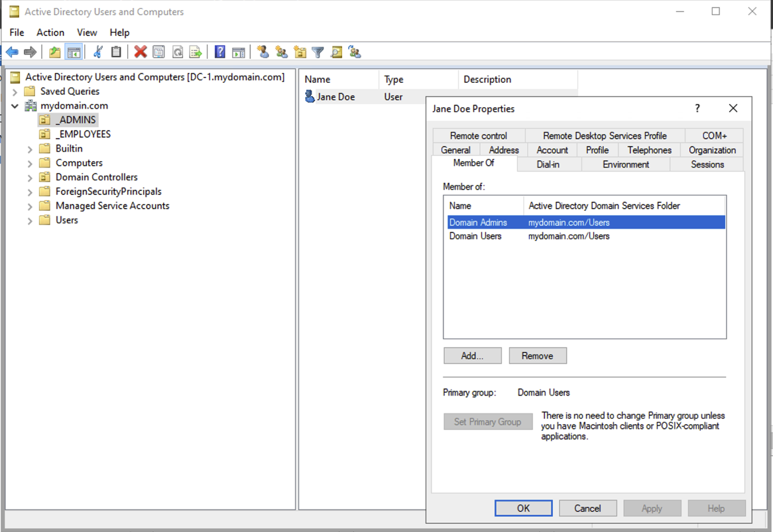Switch to the Sessions tab

tap(707, 164)
